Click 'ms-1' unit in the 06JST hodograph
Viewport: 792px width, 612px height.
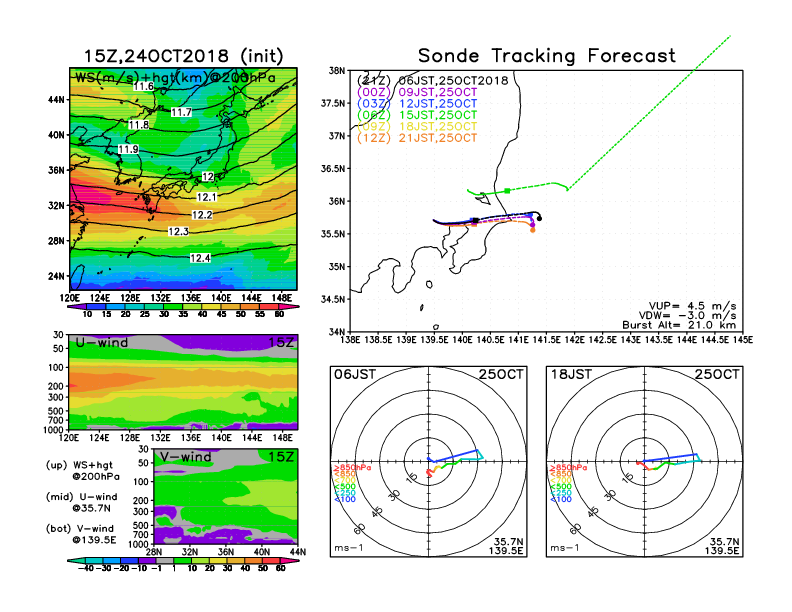[349, 548]
